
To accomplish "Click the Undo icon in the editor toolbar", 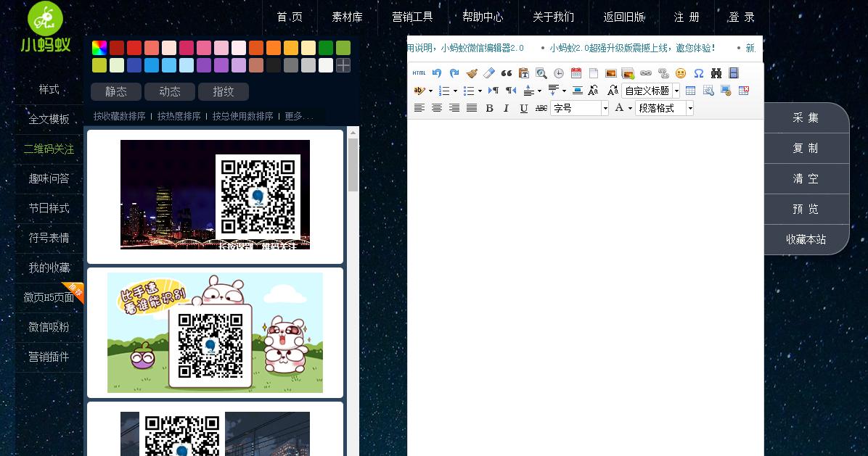I will [435, 72].
